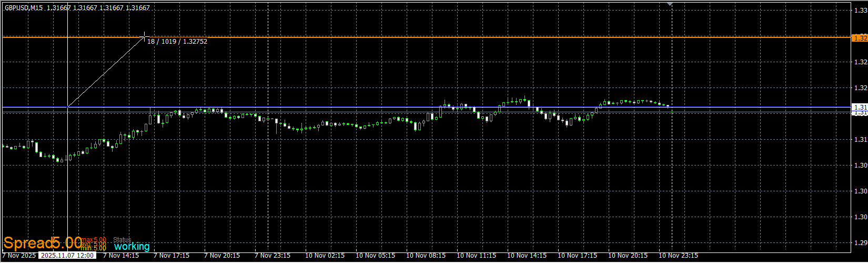Click the '10 Nov 14:15' time label
Viewport: 868px width, 263px height.
click(x=527, y=256)
